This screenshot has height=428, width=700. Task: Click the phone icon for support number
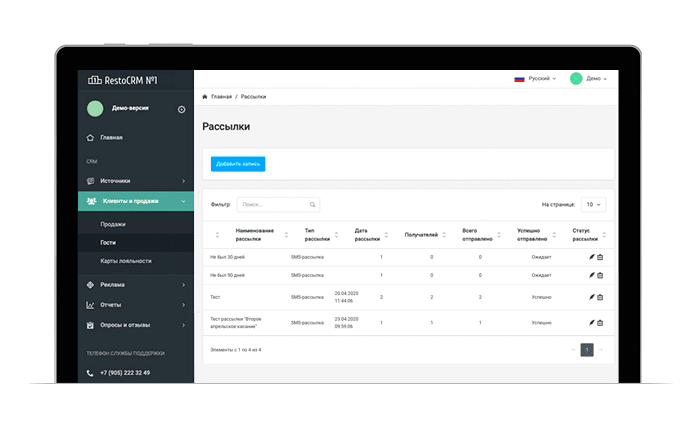90,373
